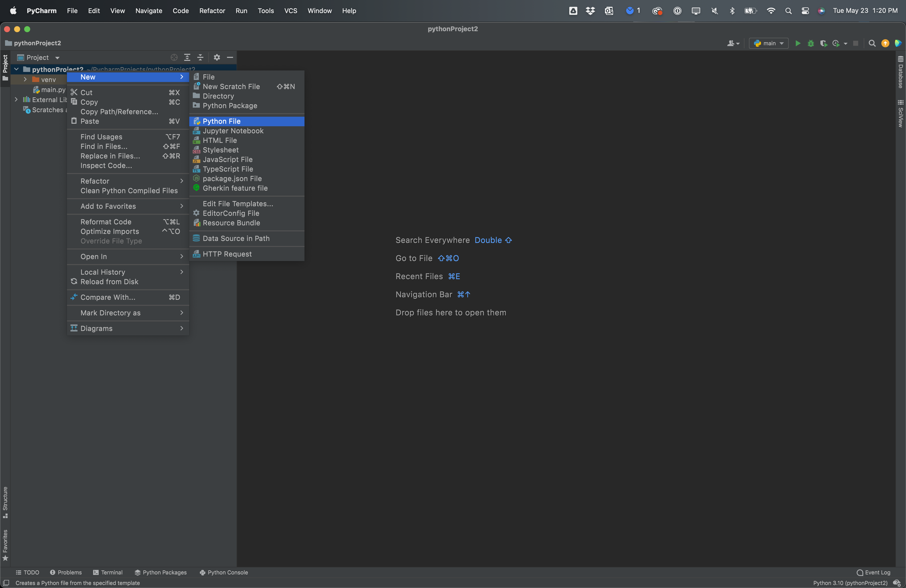906x588 pixels.
Task: Click Select Opened File target icon
Action: tap(174, 57)
